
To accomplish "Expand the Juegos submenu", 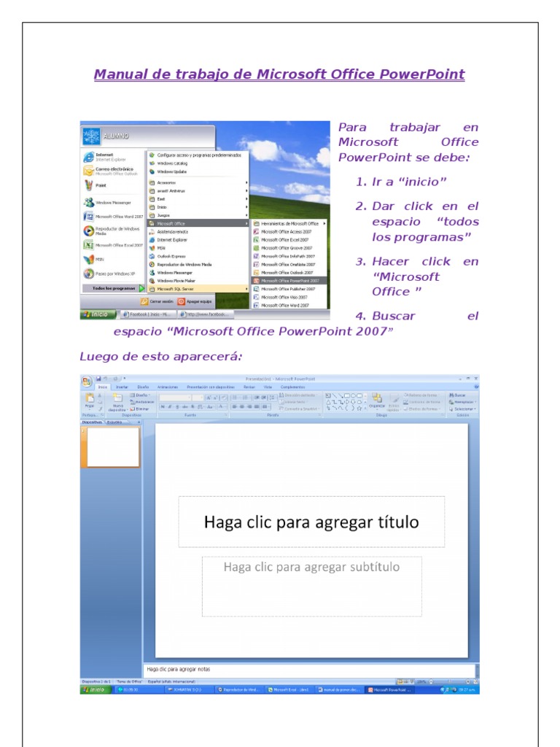I will [x=198, y=215].
